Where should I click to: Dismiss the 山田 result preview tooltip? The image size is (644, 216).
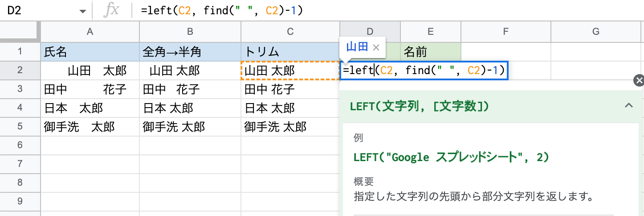click(375, 47)
